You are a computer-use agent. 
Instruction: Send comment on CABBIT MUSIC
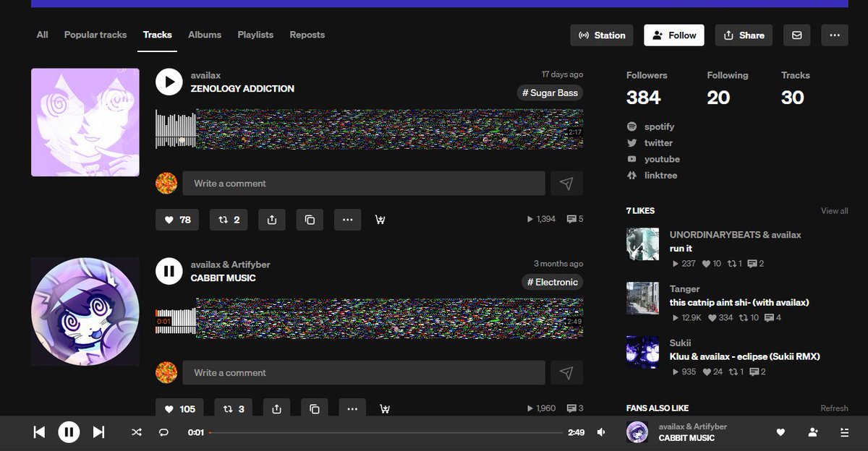pos(566,373)
